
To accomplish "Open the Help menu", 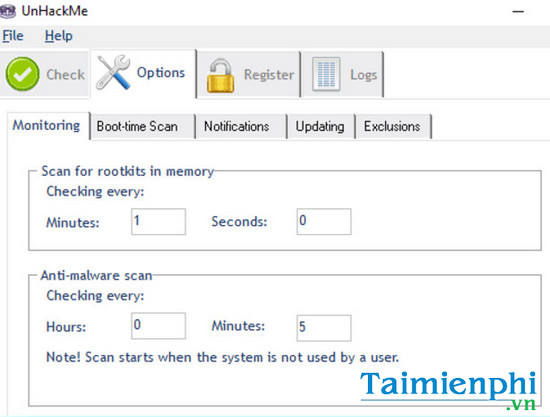I will (x=59, y=36).
